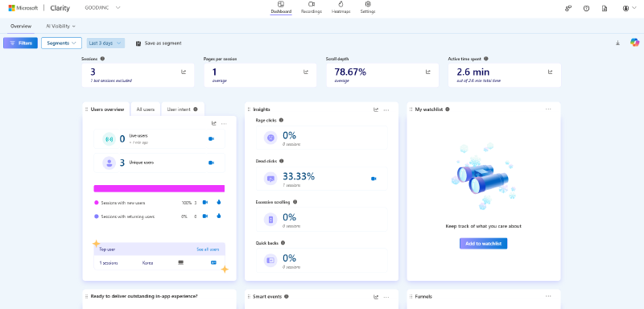
Task: Open the Recordings section
Action: click(311, 7)
